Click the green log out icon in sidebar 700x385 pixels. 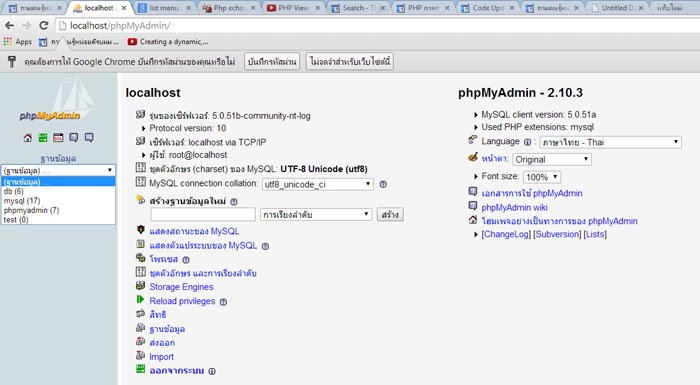click(x=43, y=138)
